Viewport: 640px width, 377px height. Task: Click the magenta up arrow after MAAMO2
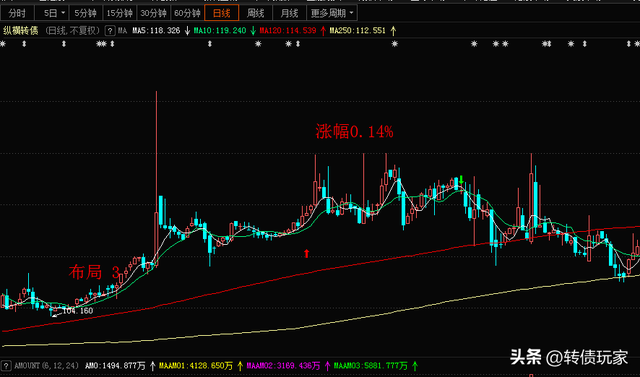coord(327,366)
